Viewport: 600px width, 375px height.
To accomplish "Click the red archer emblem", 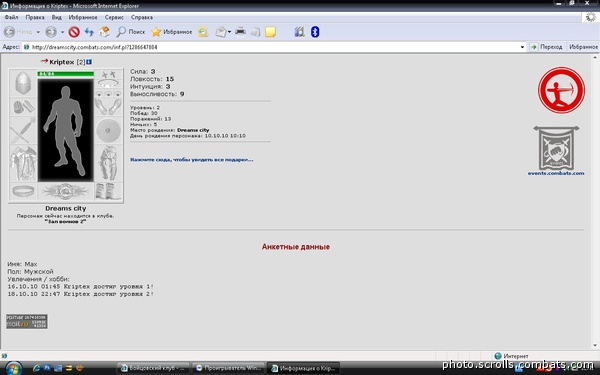I will 561,90.
